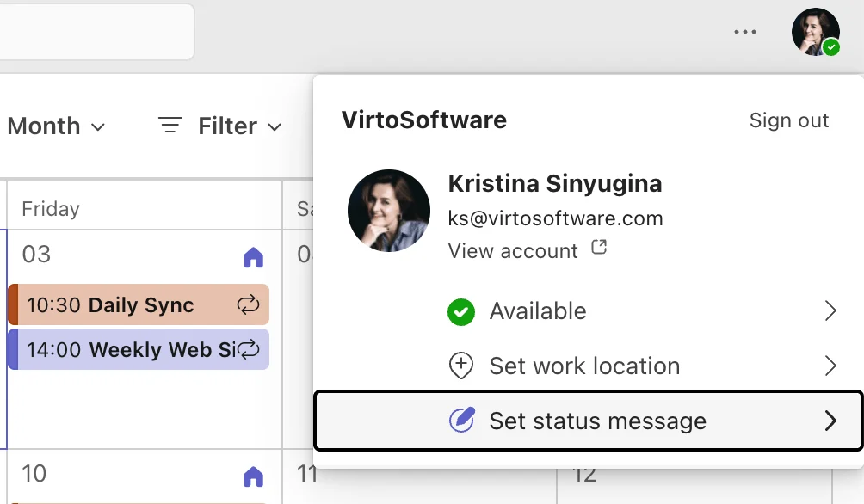Click the Kristina Sinyugina name text

pos(555,184)
